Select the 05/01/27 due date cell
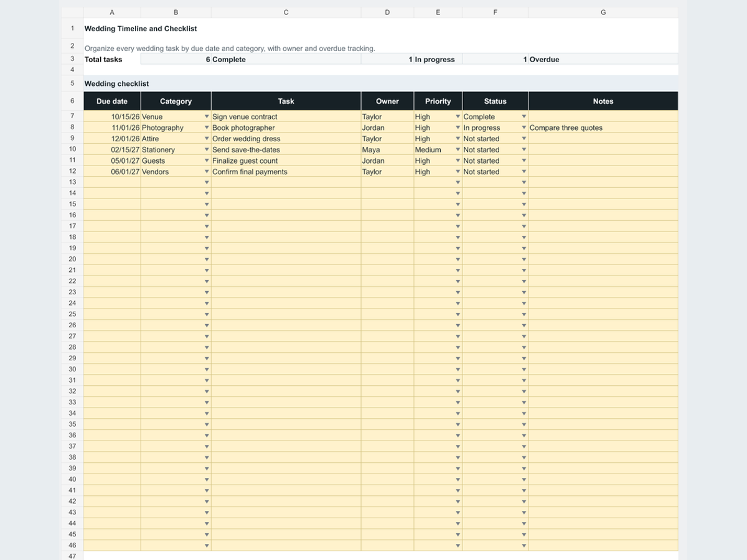Screen dimensions: 747x560 [112, 161]
